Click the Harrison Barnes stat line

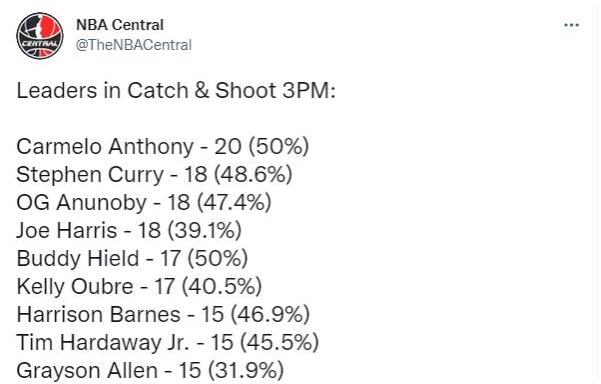[163, 314]
